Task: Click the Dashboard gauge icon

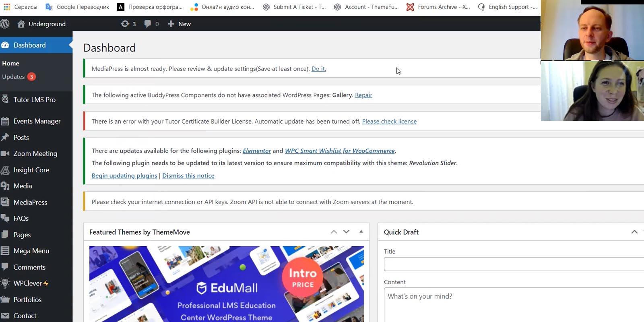Action: pyautogui.click(x=5, y=45)
